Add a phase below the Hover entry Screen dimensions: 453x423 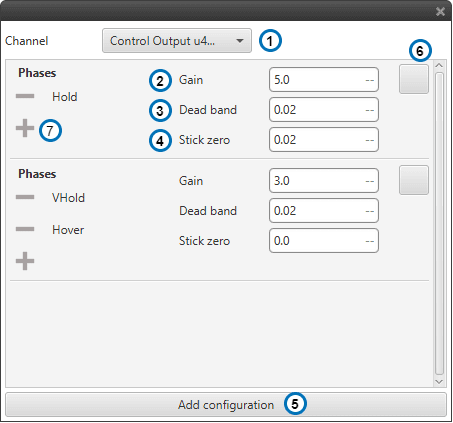pos(25,261)
